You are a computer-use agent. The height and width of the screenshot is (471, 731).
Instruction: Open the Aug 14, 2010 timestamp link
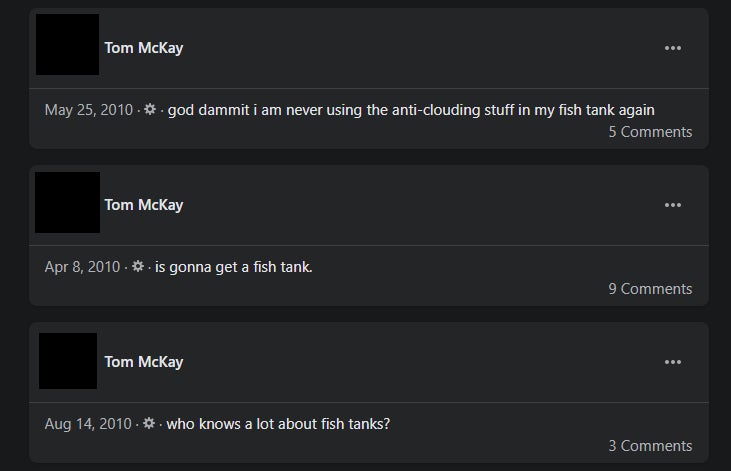click(88, 424)
